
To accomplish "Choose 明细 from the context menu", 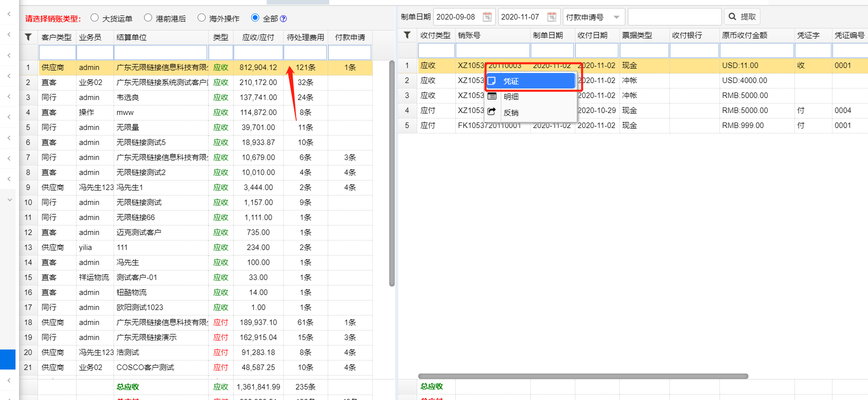I will 511,96.
